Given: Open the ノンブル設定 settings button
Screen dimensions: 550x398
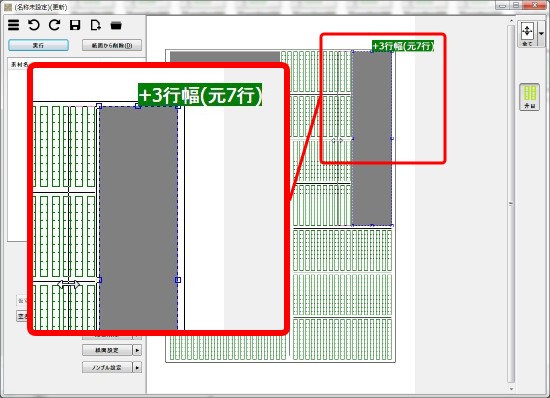Looking at the screenshot, I should point(107,367).
